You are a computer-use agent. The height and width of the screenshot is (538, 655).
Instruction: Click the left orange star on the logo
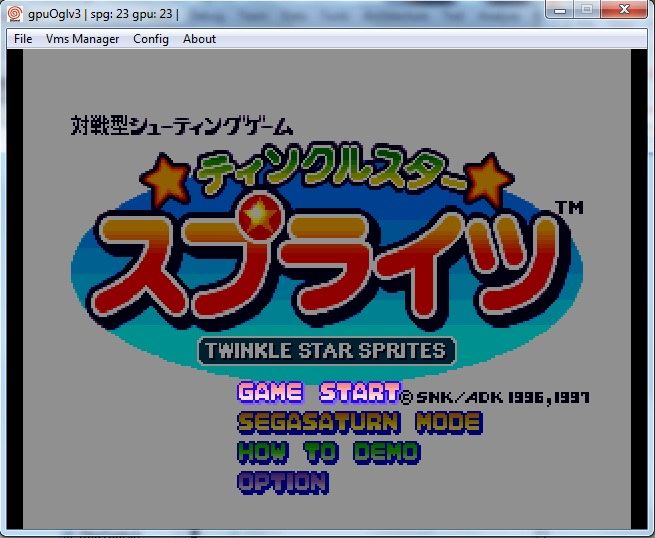click(x=163, y=180)
